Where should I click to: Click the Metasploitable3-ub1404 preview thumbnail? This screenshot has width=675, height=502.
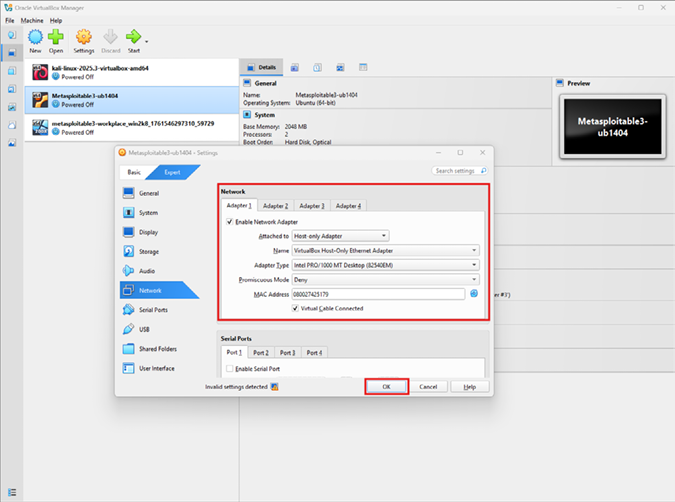tap(612, 127)
